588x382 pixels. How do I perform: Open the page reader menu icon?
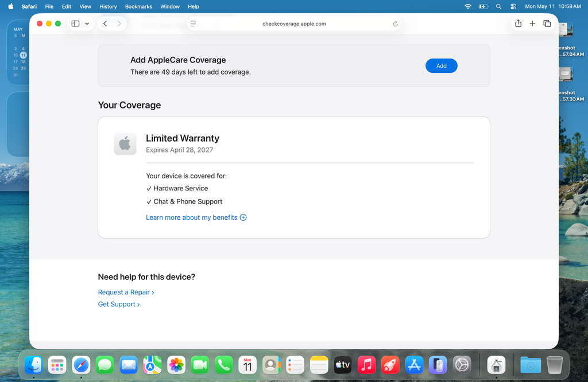(x=193, y=24)
